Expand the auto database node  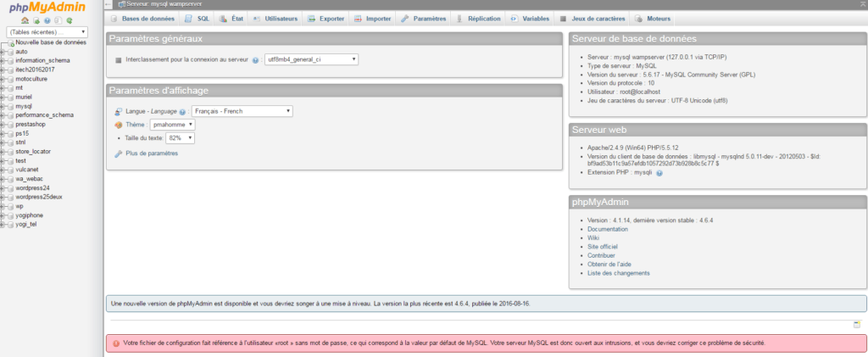point(3,52)
